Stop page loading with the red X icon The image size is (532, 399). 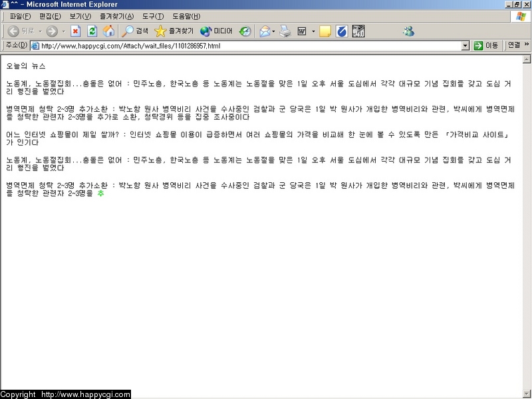coord(75,31)
